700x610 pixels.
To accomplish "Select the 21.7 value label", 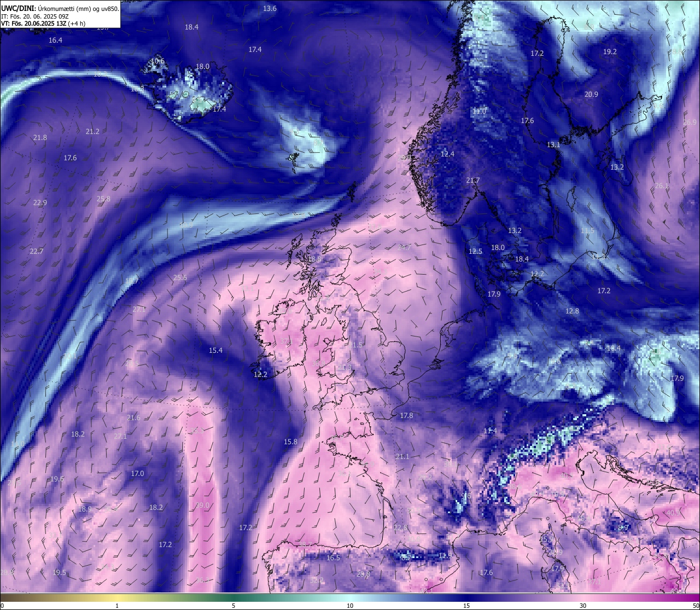I will 472,181.
